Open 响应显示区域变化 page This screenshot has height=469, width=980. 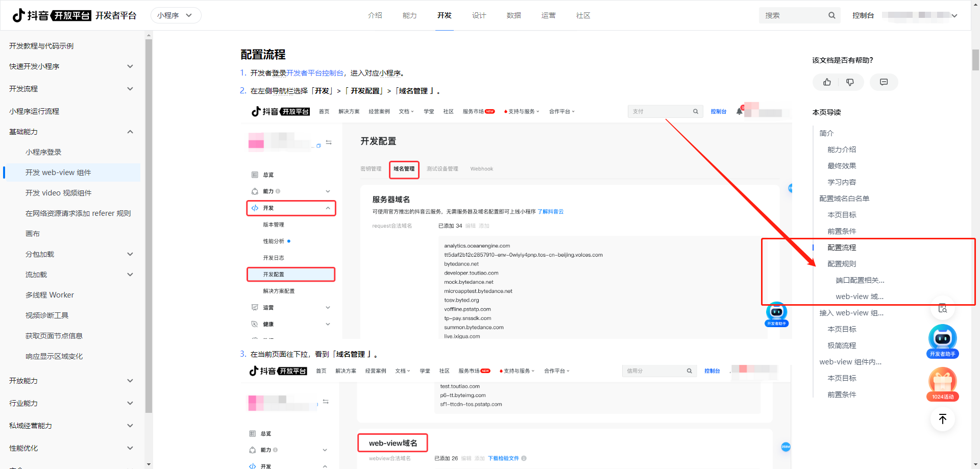click(54, 356)
